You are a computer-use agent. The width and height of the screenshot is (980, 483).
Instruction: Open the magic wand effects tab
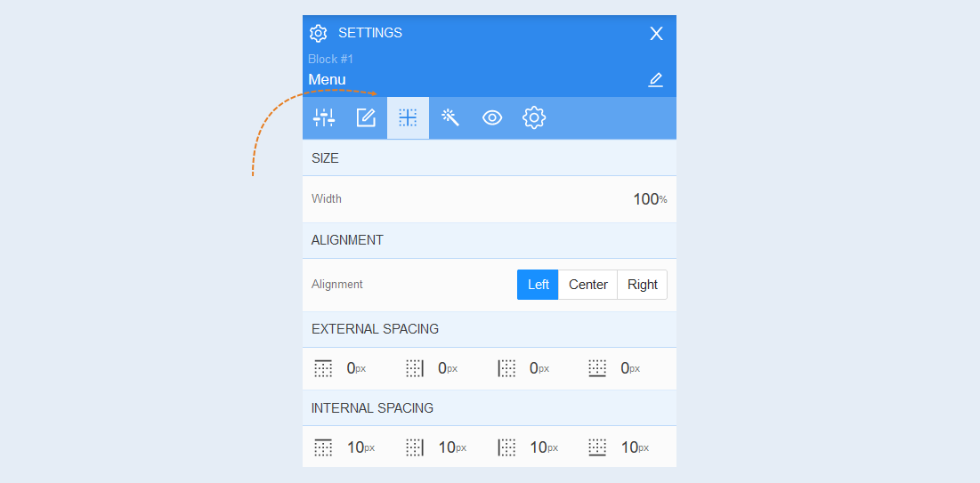(450, 117)
